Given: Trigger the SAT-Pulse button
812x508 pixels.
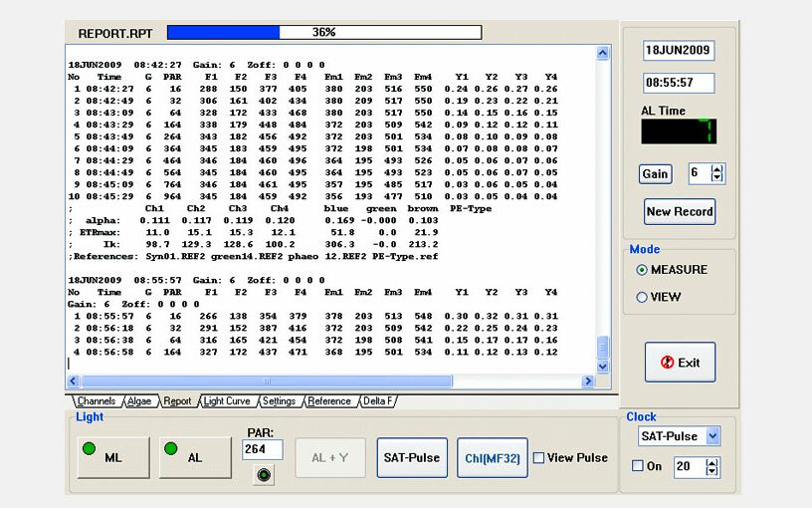Looking at the screenshot, I should (412, 458).
